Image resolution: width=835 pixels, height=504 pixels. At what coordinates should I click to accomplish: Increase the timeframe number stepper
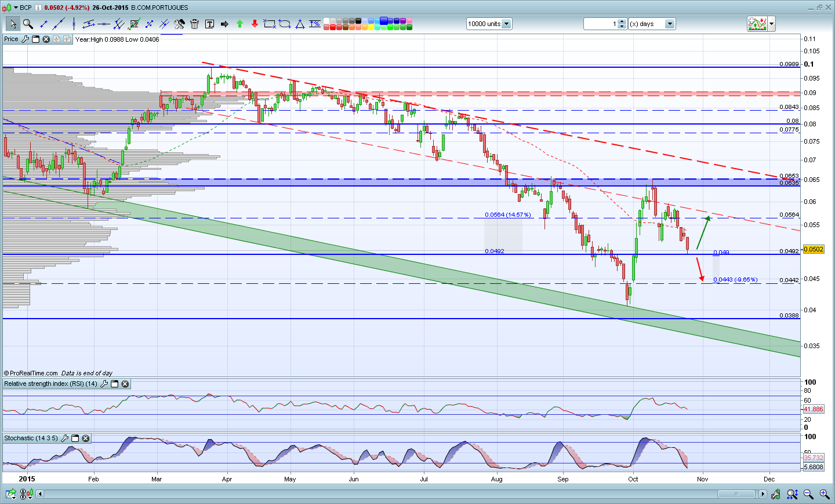622,21
